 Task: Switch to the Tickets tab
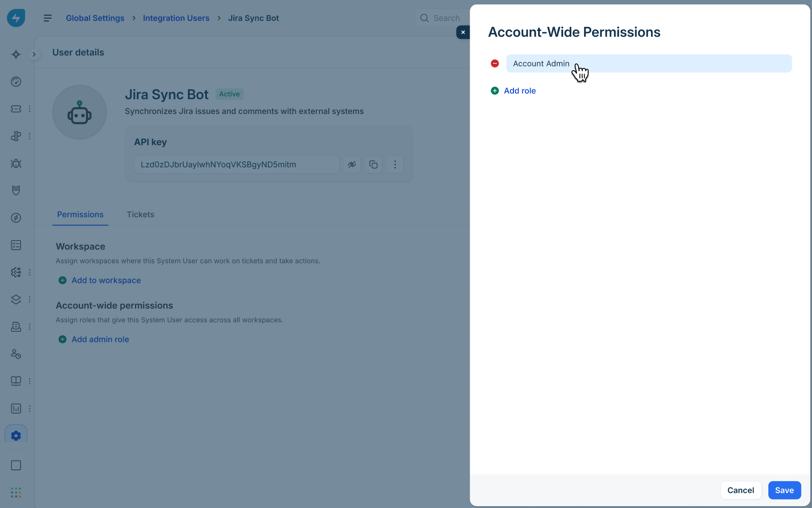[x=140, y=214]
